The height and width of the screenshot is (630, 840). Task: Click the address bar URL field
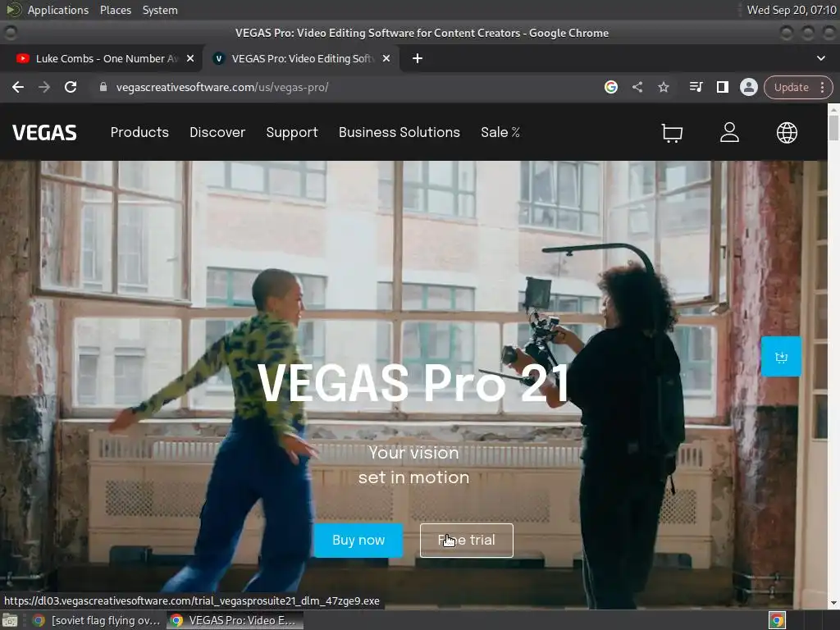click(x=343, y=87)
